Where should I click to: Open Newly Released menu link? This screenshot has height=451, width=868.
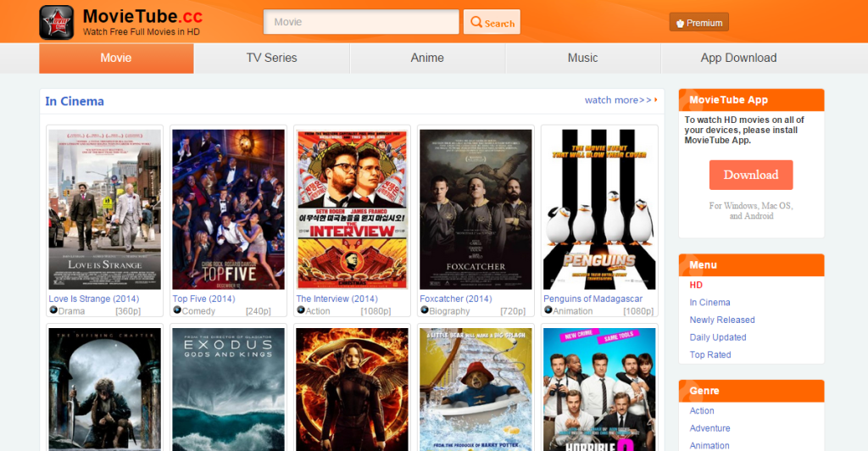click(722, 320)
